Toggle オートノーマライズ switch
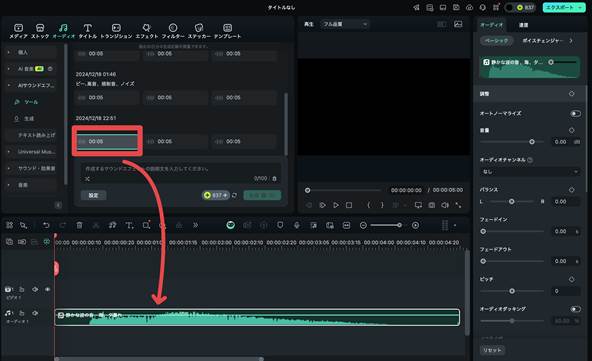Screen dimensions: 592x361 pos(575,114)
